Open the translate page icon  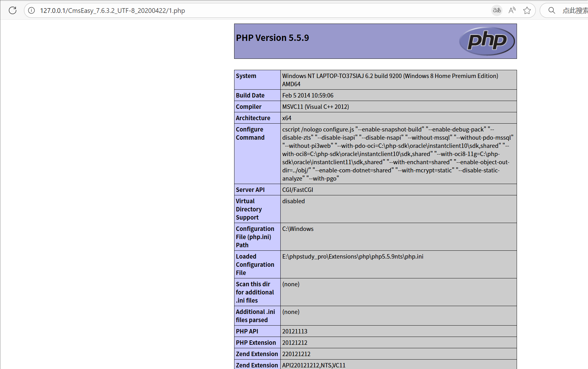pyautogui.click(x=497, y=10)
